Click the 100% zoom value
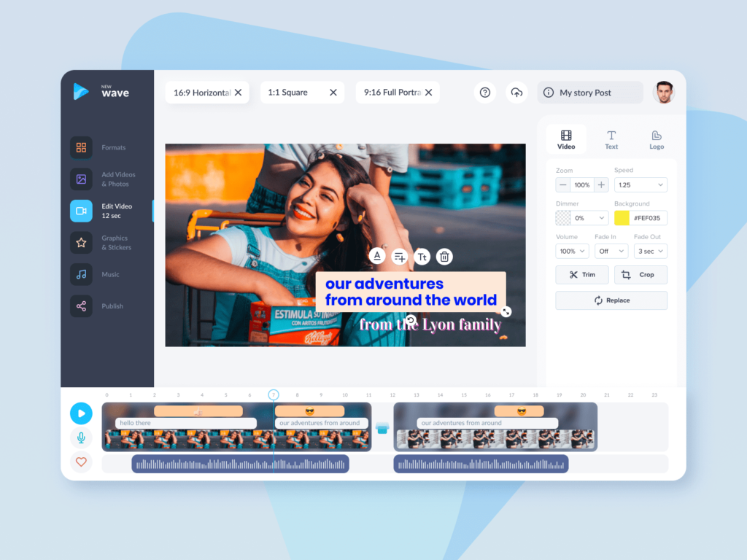 (582, 184)
